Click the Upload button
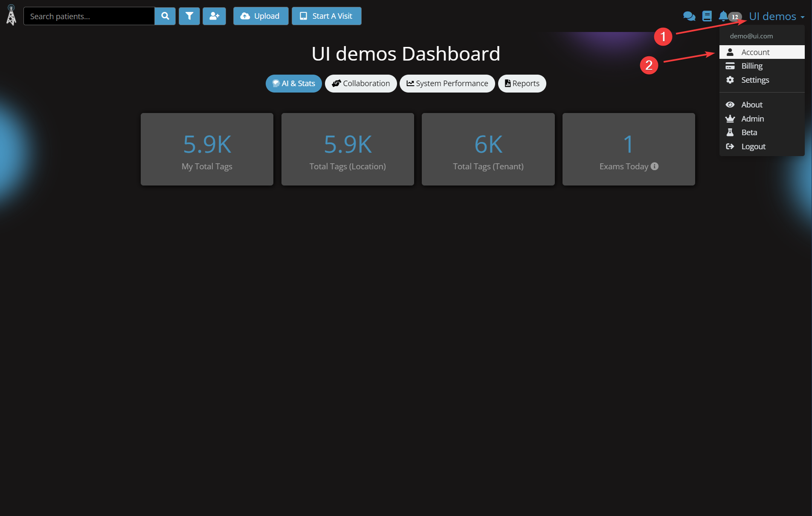This screenshot has height=516, width=812. click(x=261, y=16)
